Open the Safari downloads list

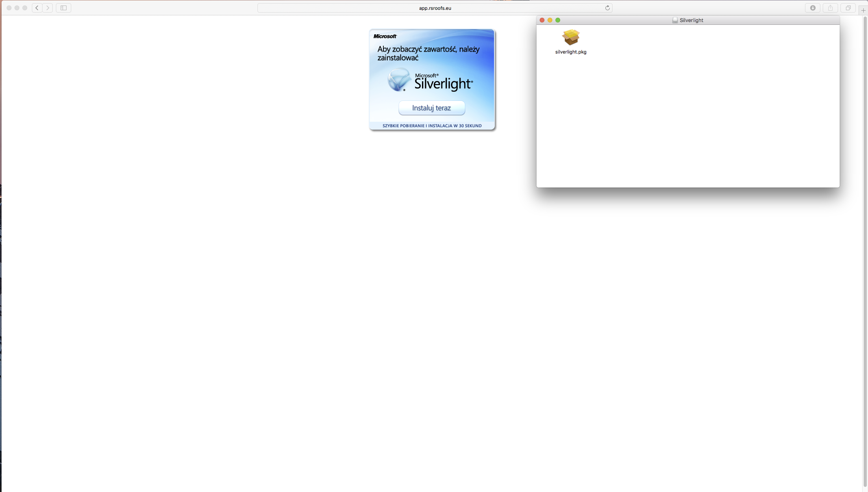(812, 8)
